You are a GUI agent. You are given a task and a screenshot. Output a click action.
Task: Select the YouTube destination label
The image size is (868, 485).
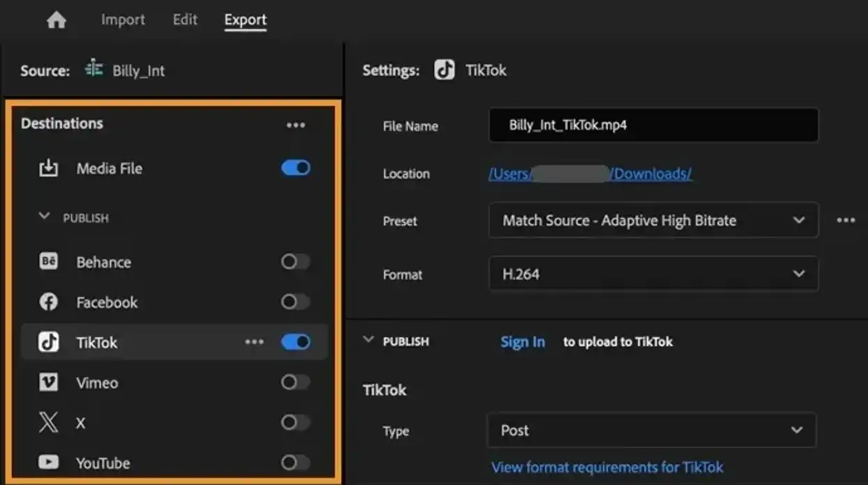pos(103,463)
